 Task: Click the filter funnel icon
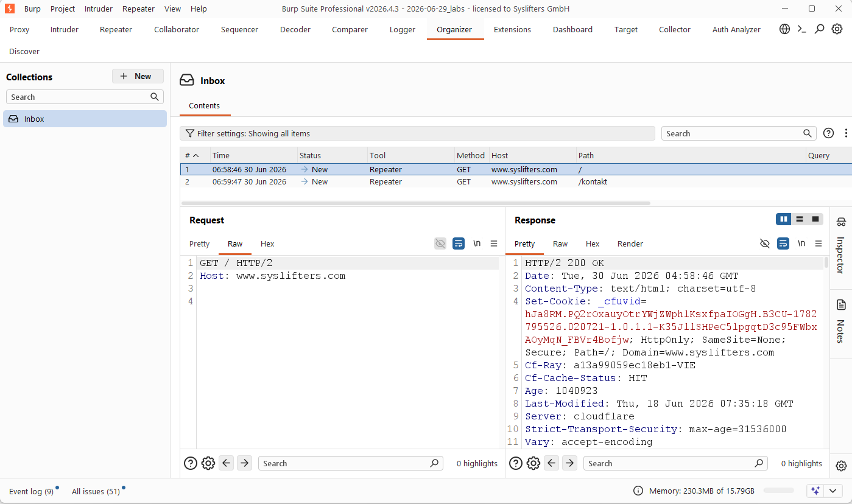tap(190, 133)
